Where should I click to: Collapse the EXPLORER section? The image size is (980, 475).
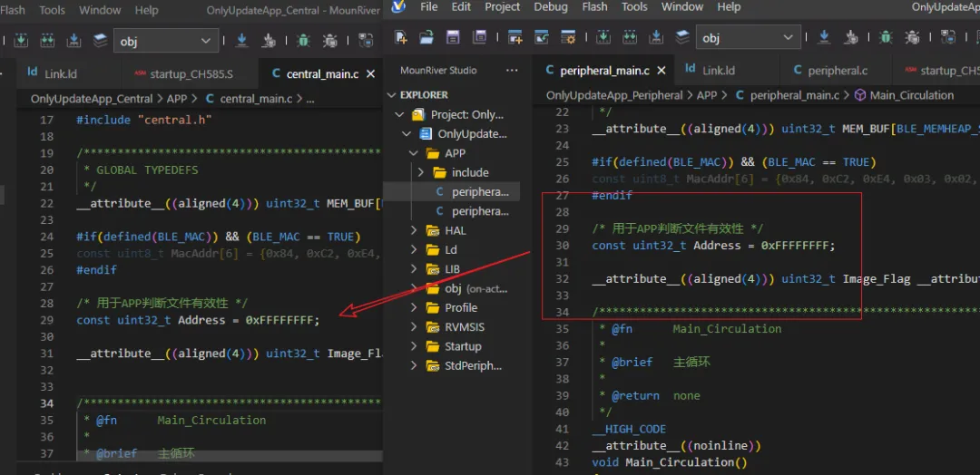click(x=393, y=95)
